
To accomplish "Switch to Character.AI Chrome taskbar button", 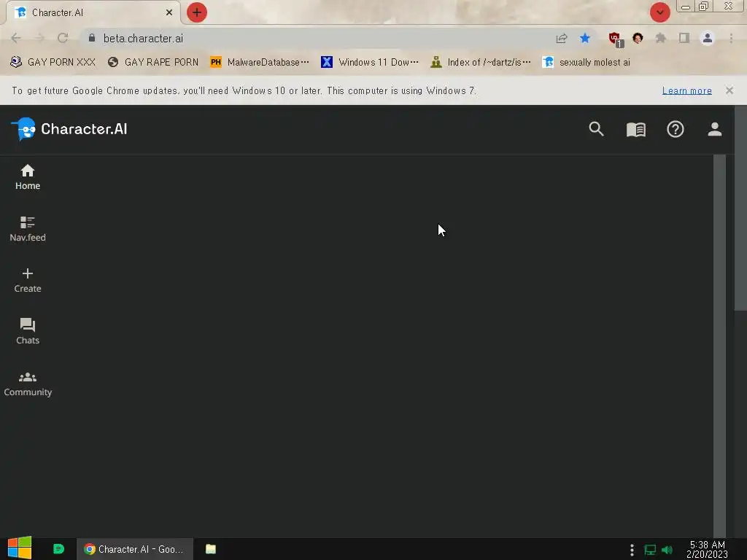I will click(x=135, y=549).
